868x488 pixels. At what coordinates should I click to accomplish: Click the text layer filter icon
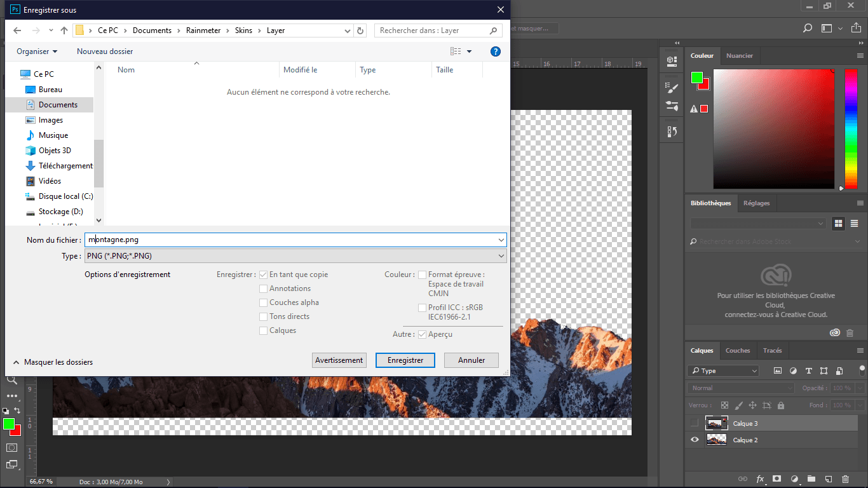[808, 371]
